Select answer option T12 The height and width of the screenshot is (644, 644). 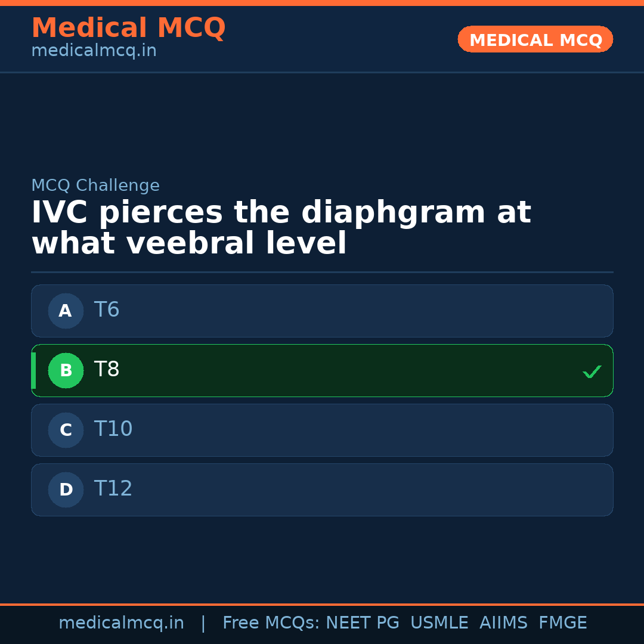(322, 490)
